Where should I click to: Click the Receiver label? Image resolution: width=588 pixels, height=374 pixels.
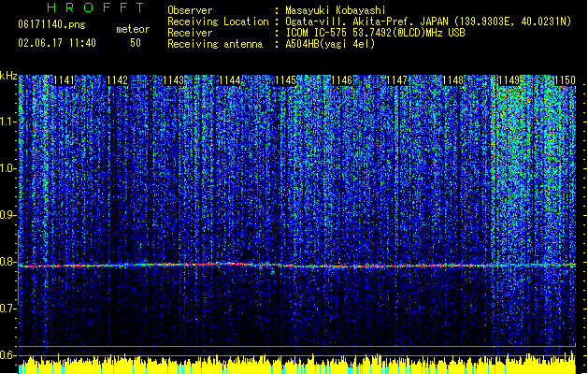coord(190,33)
